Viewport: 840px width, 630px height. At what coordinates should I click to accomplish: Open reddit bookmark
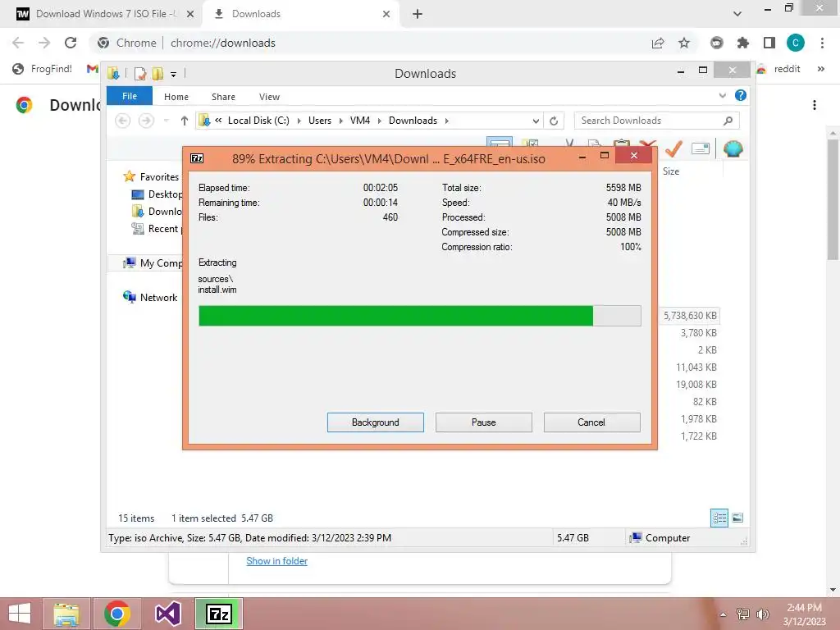pos(781,69)
